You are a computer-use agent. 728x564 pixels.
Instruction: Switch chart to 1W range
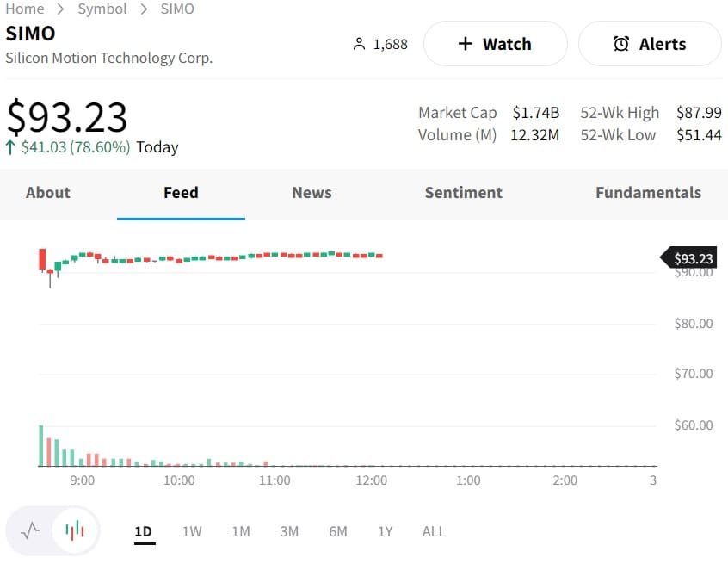tap(192, 531)
